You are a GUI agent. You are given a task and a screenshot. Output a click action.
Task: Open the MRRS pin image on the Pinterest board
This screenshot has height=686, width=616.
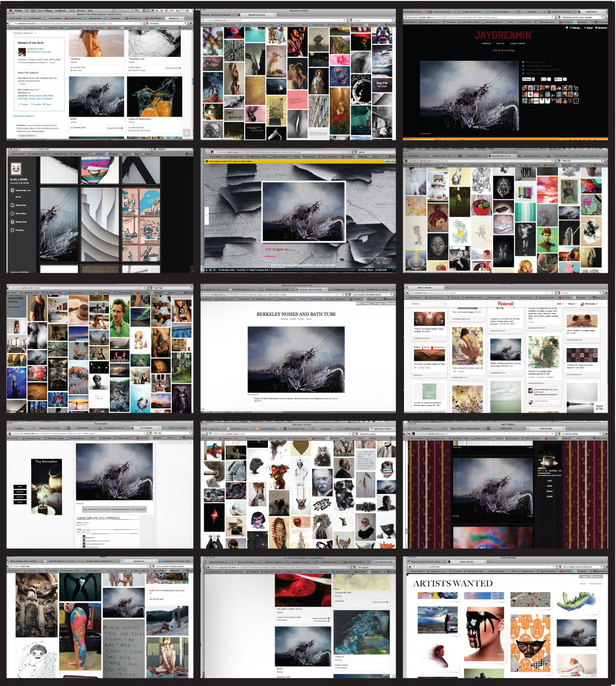[505, 349]
